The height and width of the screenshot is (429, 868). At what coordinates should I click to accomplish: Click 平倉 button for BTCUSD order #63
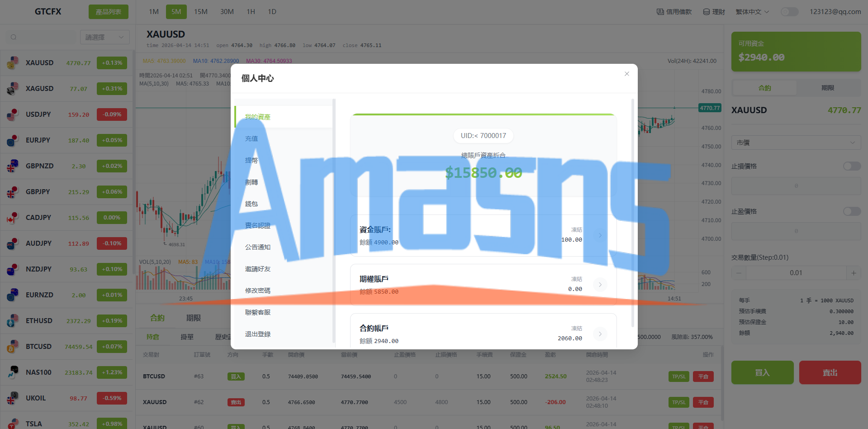(703, 377)
